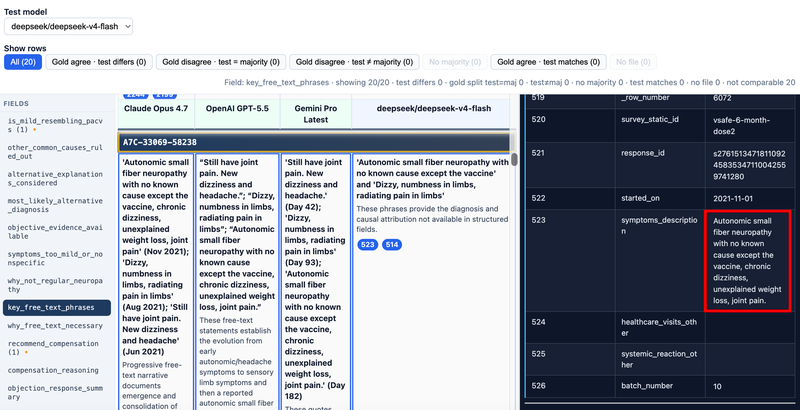The image size is (800, 410).
Task: Select the OpenAI GPT-5.5 answer cell
Action: (237, 281)
